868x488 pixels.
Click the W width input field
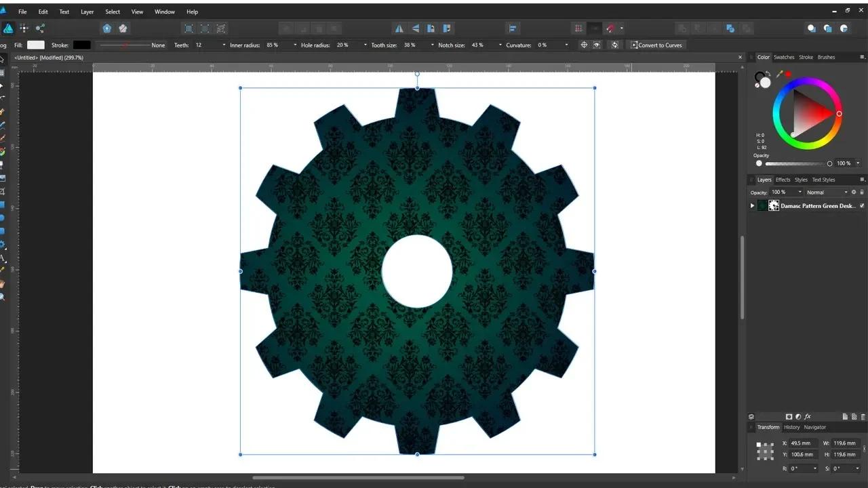(843, 443)
